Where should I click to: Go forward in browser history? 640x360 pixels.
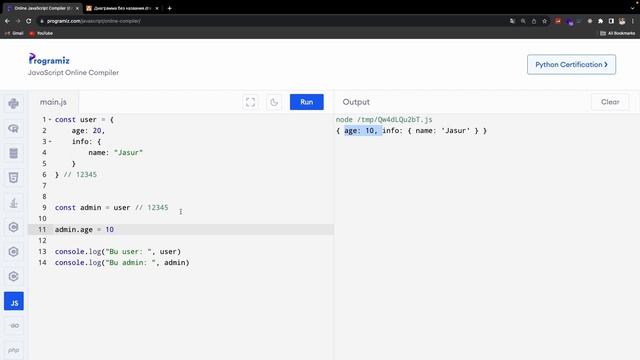[18, 21]
